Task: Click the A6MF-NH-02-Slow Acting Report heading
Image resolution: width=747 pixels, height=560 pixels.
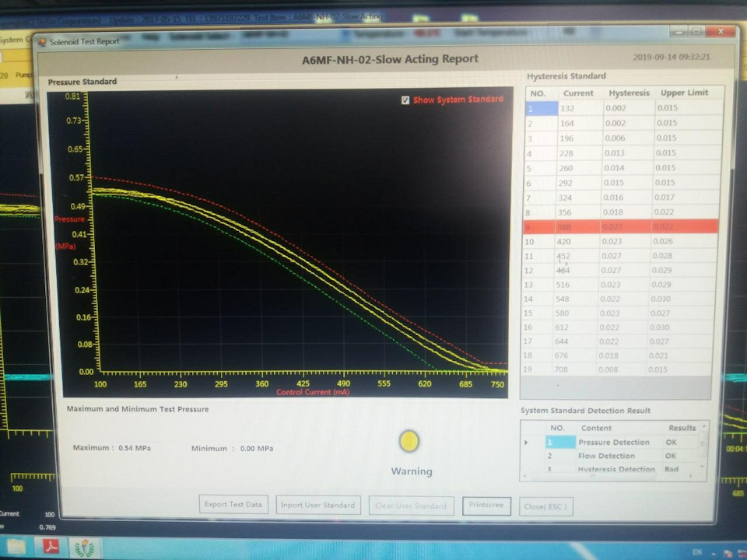Action: pos(390,59)
